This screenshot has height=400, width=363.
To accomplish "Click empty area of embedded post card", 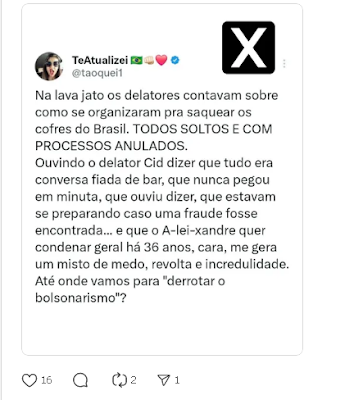I will (x=162, y=330).
